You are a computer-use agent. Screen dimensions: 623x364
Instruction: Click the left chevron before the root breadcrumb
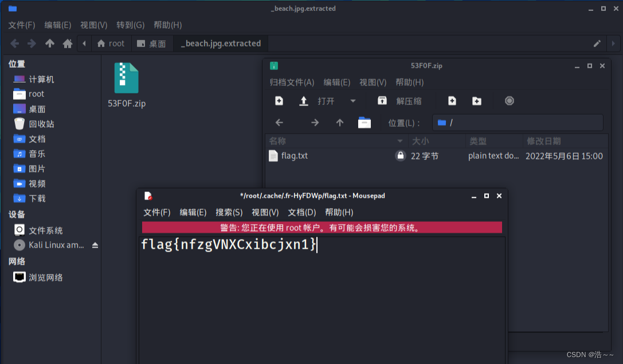pyautogui.click(x=84, y=43)
